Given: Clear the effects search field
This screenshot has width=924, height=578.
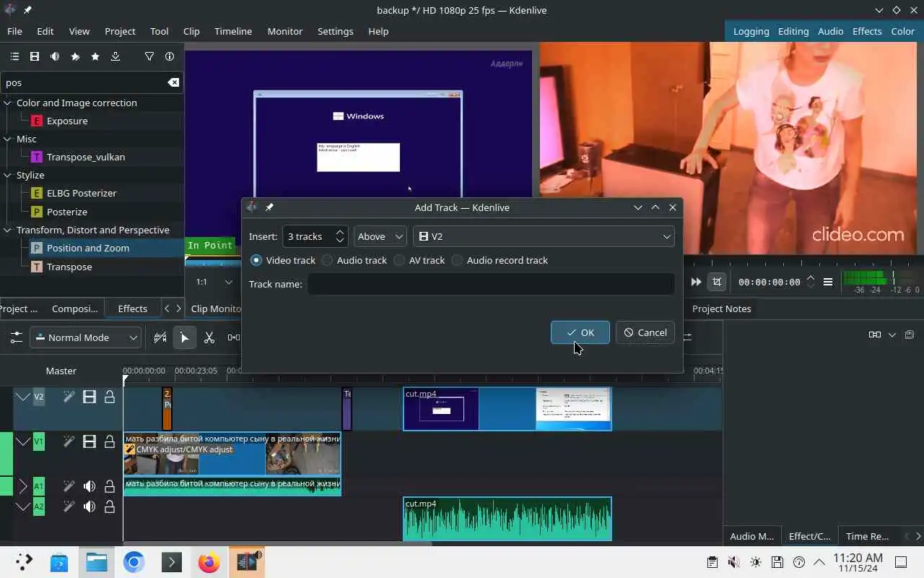Looking at the screenshot, I should pyautogui.click(x=173, y=82).
